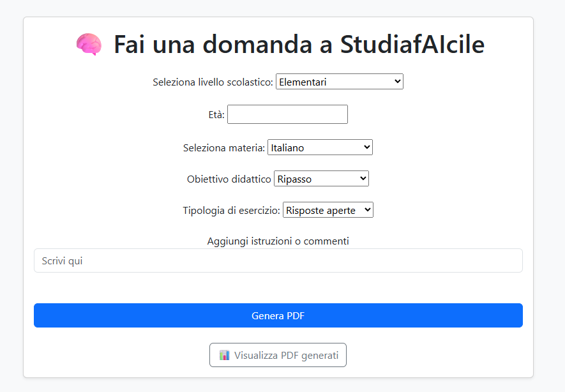Click the arrow on the Ripasso select box
Screen dimensions: 565x392
click(363, 179)
